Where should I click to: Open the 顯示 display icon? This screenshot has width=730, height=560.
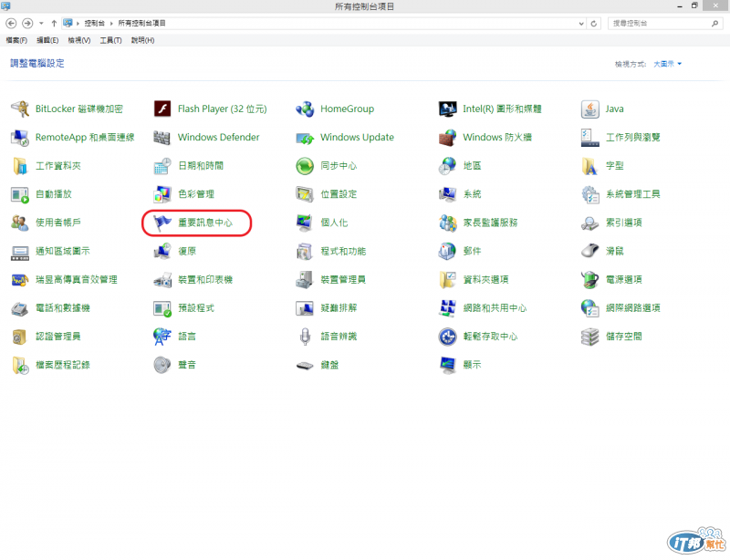(448, 365)
